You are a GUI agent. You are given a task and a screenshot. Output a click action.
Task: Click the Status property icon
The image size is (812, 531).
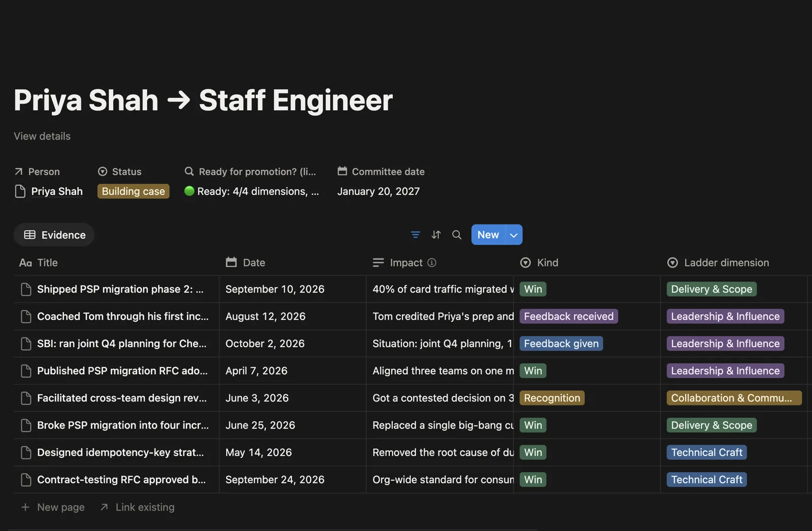[x=103, y=172]
